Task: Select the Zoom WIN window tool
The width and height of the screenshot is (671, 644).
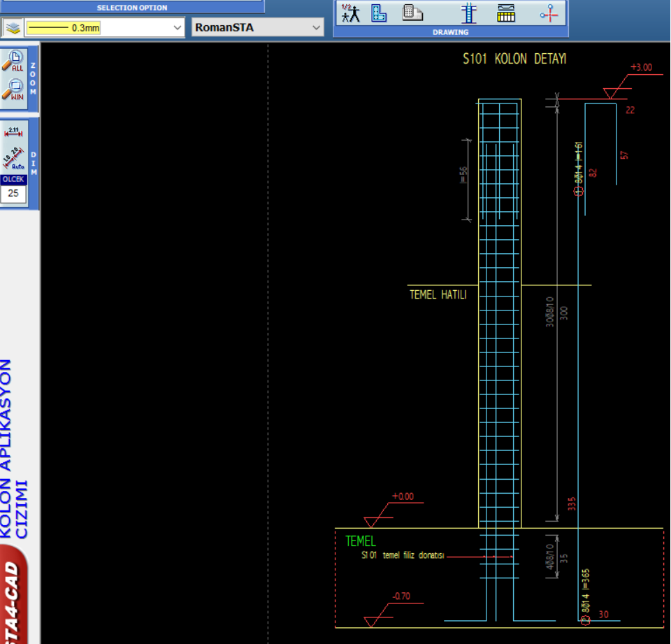Action: 13,91
